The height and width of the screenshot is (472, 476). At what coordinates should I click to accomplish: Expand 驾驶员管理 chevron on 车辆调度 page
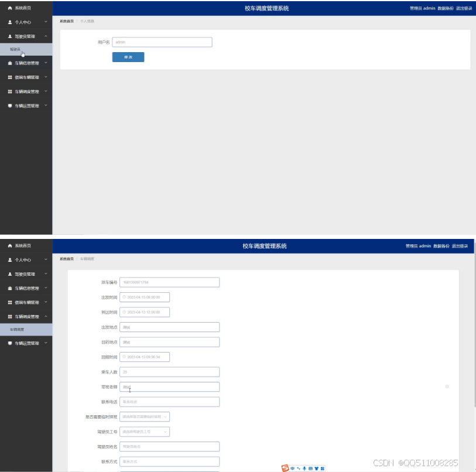coord(46,273)
